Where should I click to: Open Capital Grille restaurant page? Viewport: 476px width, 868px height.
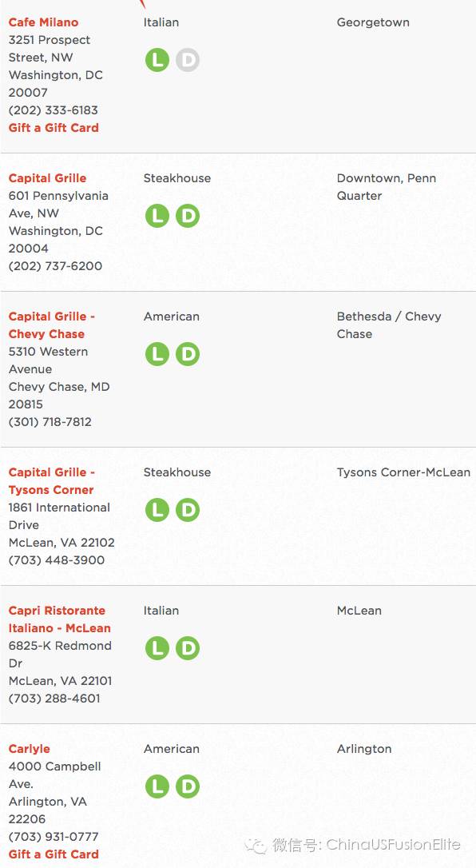pos(48,178)
